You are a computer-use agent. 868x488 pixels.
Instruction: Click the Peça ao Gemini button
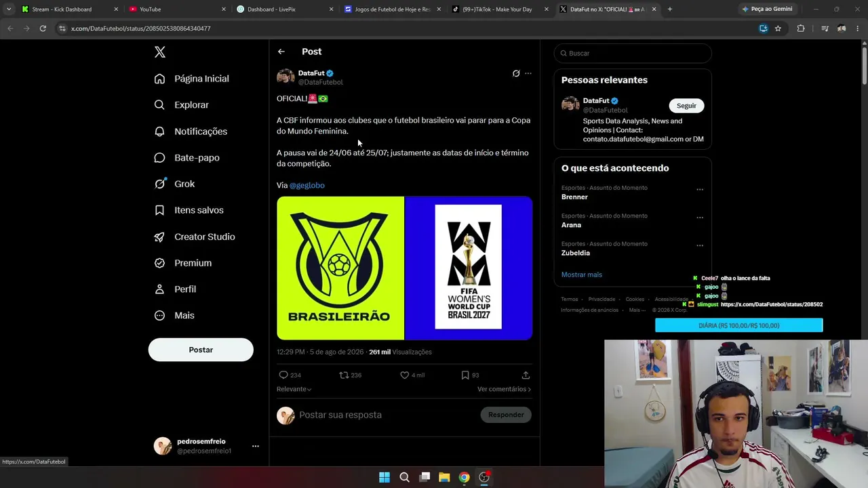(767, 9)
